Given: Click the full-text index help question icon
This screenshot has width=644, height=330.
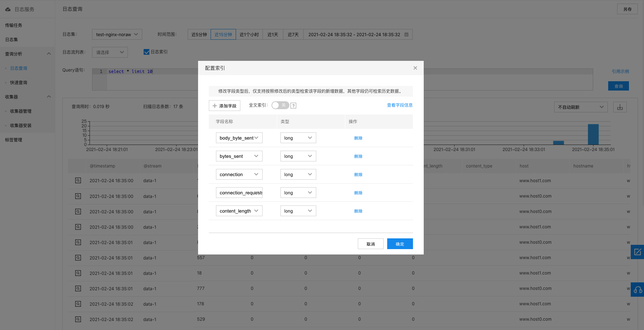Looking at the screenshot, I should tap(293, 106).
